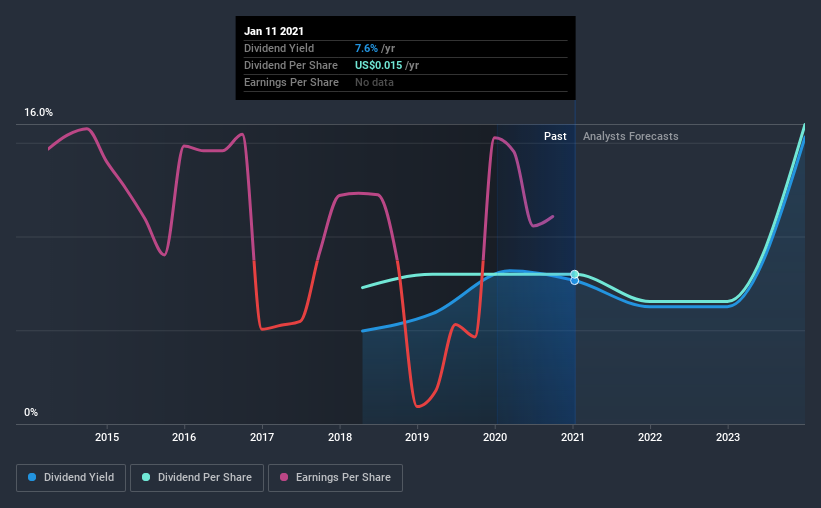Click the 0% y-axis label

[x=31, y=413]
